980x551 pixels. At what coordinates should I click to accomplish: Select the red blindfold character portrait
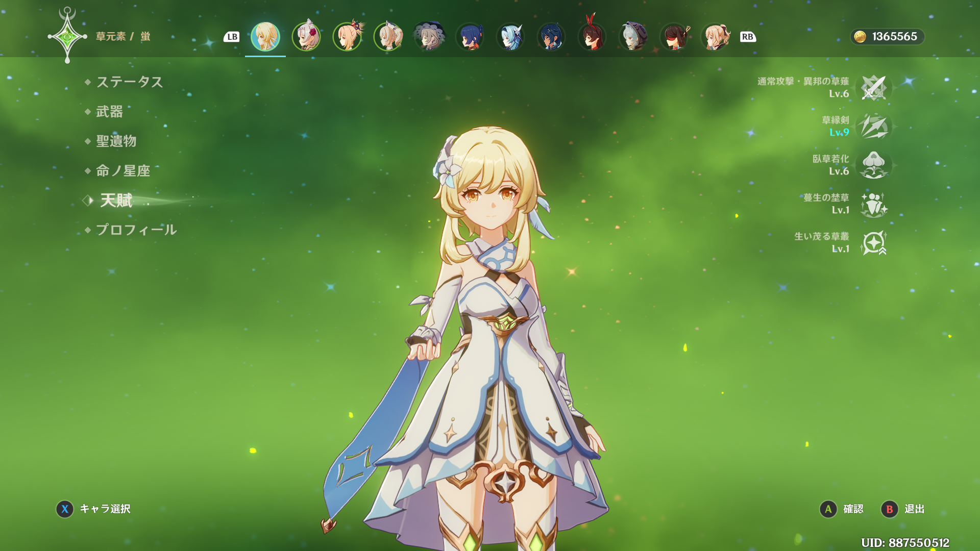[x=675, y=37]
